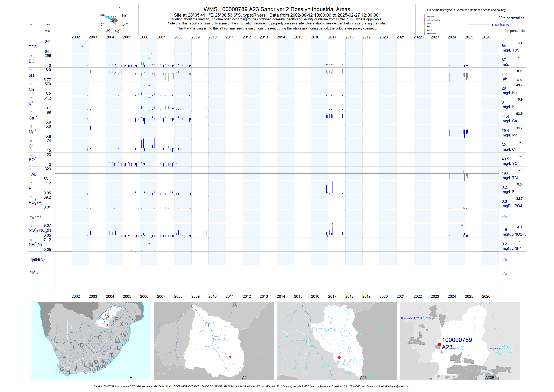Click the EC row label on the left
The image size is (554, 392).
point(32,61)
